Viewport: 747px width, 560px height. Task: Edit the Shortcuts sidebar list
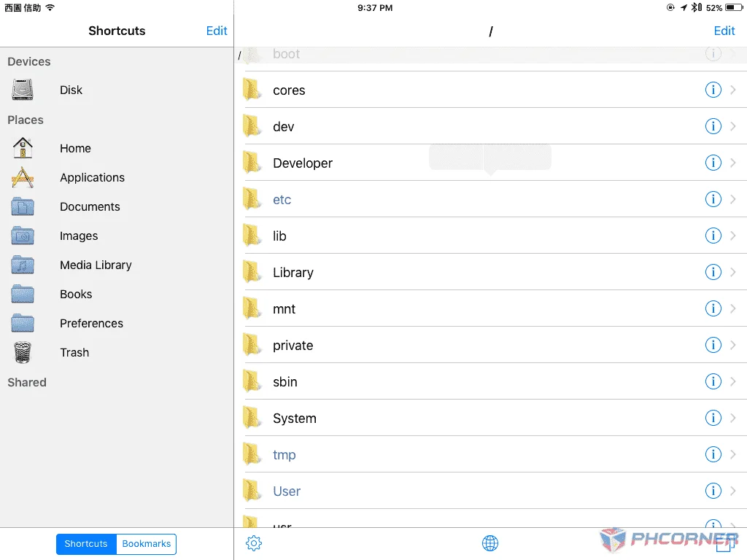click(x=216, y=31)
